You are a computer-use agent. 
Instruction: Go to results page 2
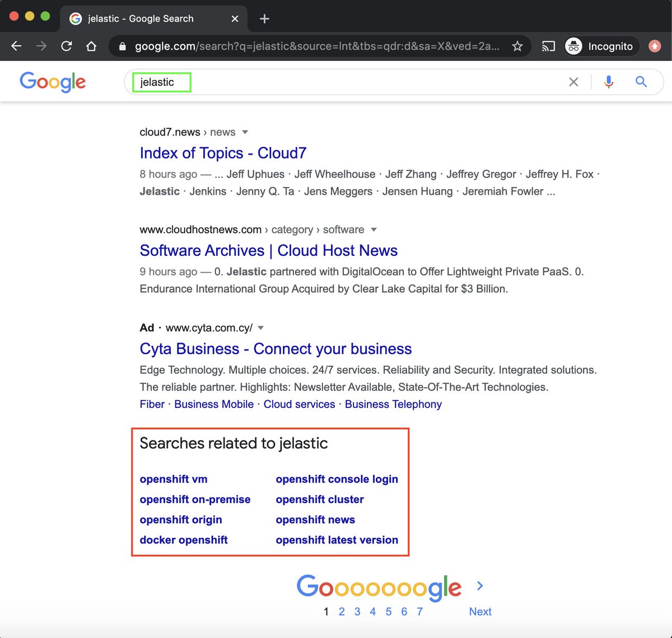(342, 612)
